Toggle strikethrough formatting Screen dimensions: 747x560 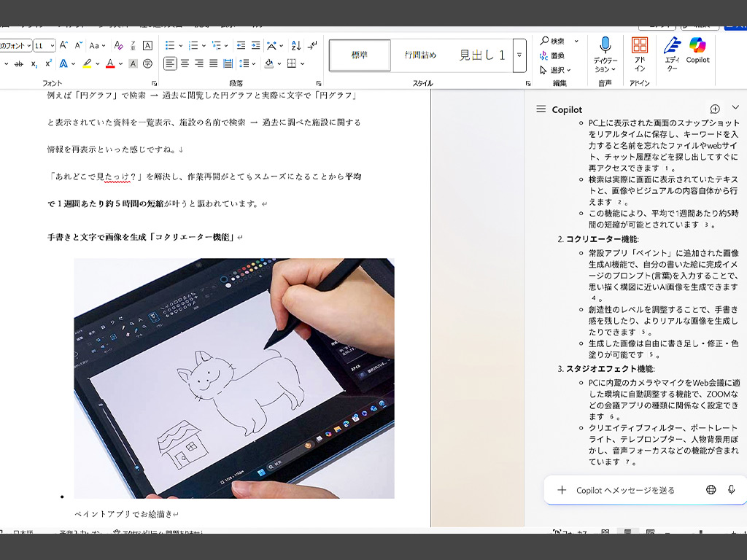[x=18, y=63]
